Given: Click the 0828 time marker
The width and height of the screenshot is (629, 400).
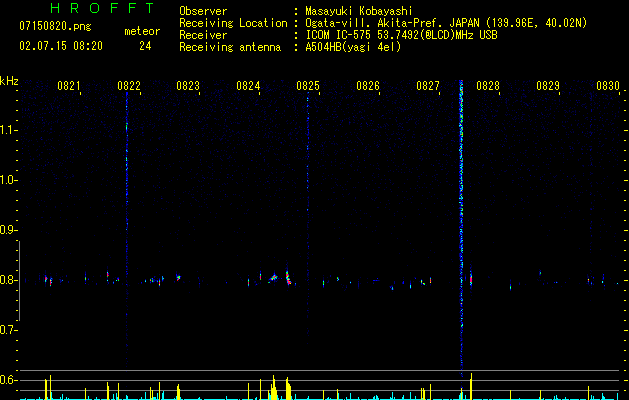Looking at the screenshot, I should [x=488, y=86].
